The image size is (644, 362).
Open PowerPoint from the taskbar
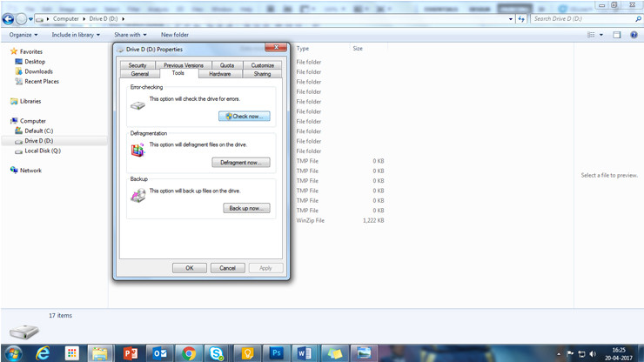coord(131,353)
